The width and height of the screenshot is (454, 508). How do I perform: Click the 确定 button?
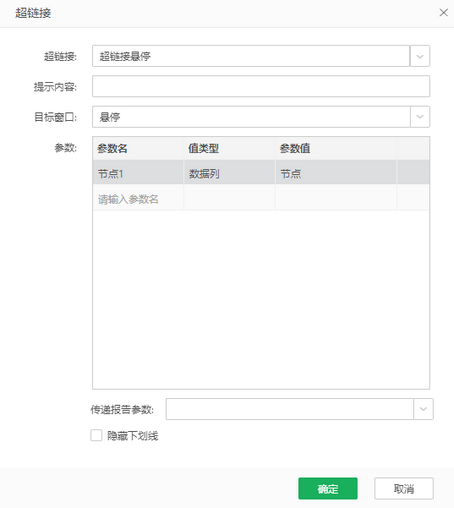pos(328,488)
